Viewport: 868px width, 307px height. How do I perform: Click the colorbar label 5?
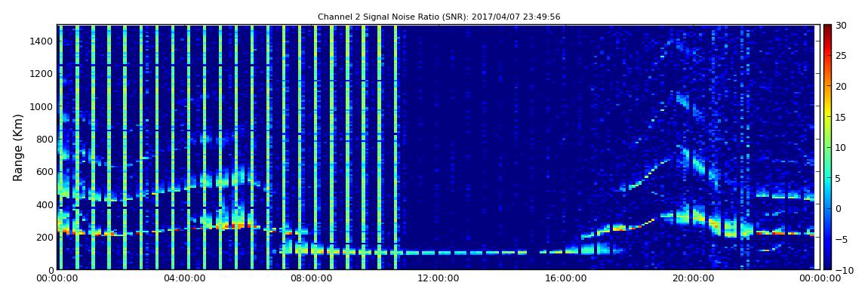(x=838, y=178)
